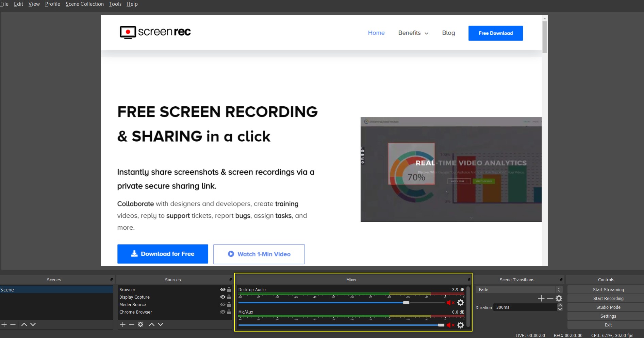The width and height of the screenshot is (644, 338).
Task: Open scene transition properties gear
Action: tap(559, 298)
